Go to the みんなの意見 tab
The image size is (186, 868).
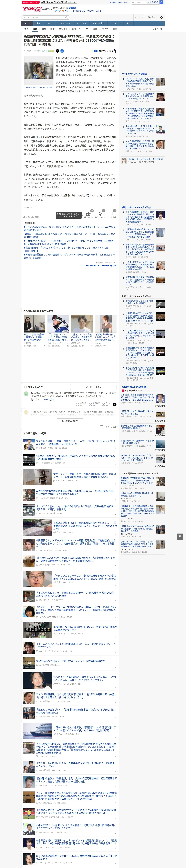[99, 23]
